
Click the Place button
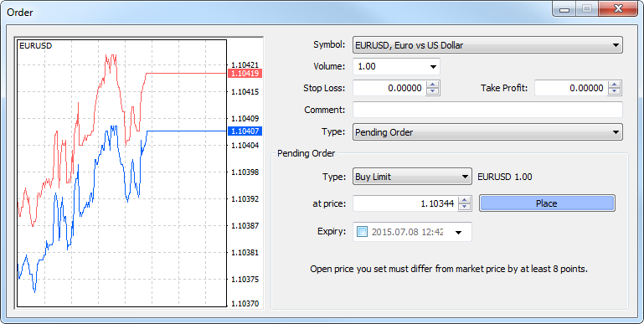547,203
